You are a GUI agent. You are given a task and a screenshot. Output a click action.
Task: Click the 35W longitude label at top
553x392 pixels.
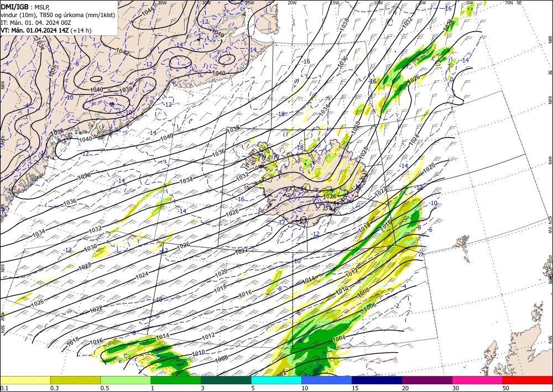[162, 2]
